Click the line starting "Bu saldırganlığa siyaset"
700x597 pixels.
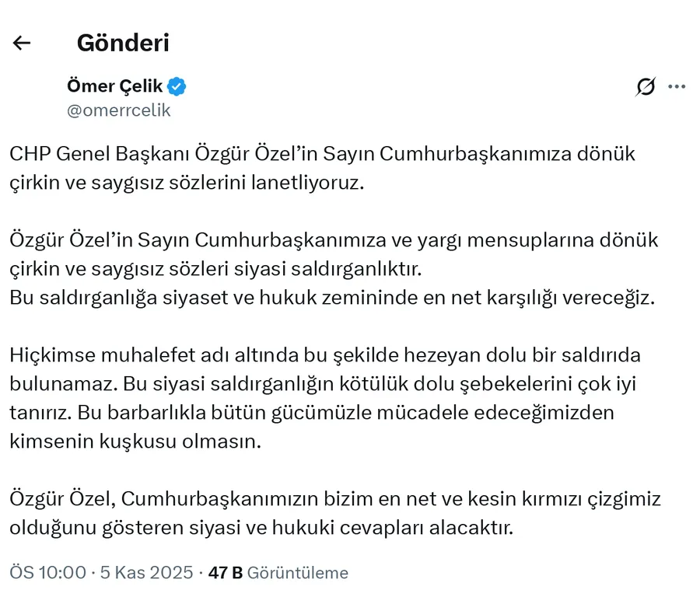click(x=333, y=299)
